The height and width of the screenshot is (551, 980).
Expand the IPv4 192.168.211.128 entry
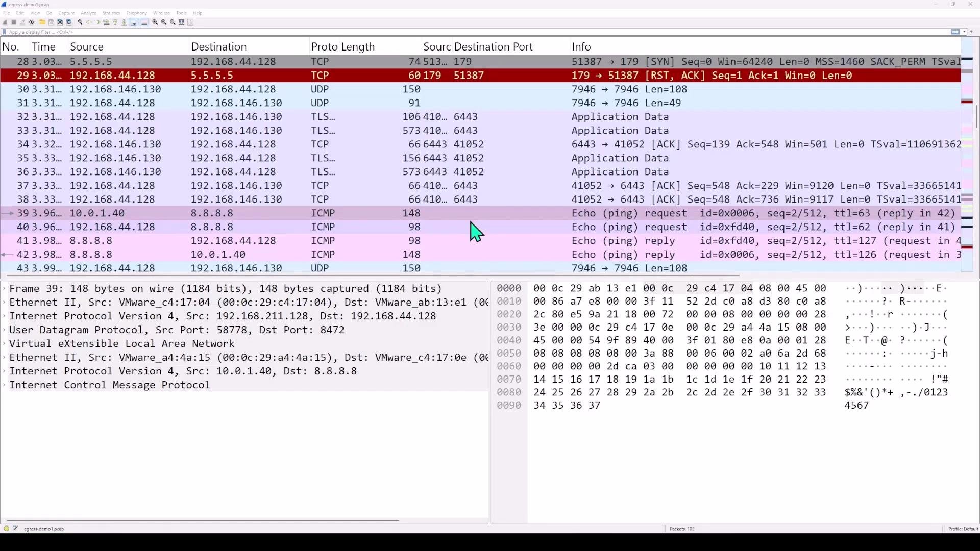(5, 316)
